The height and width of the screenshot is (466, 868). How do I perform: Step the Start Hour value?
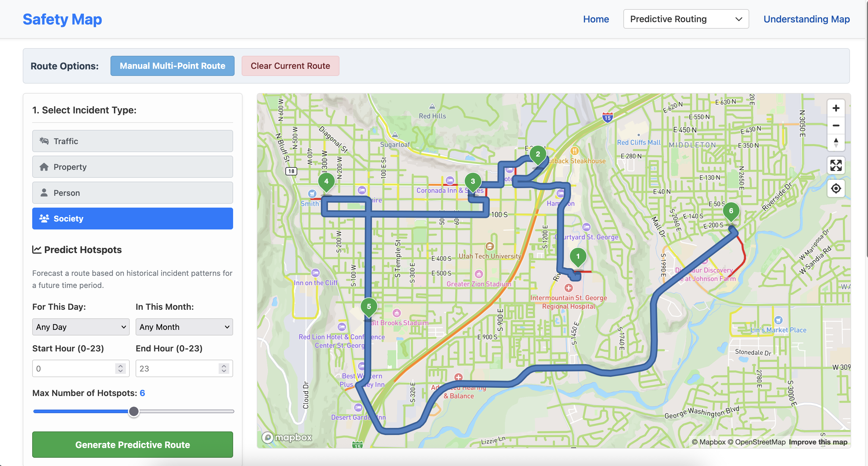pos(120,369)
